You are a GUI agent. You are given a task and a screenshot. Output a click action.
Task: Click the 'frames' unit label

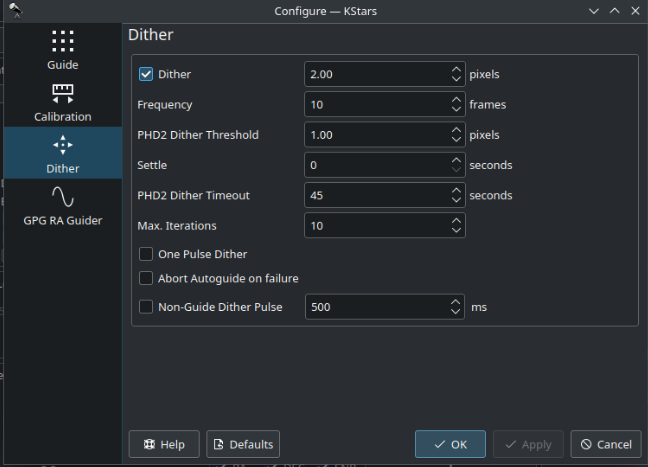tap(488, 105)
